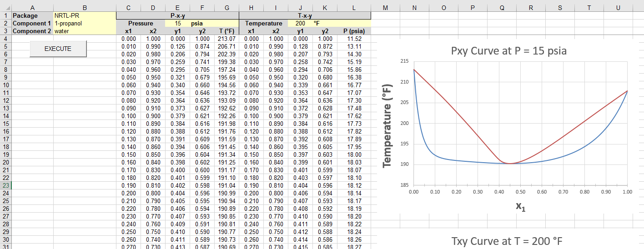Select cell with value 190.73
The image size is (644, 249).
pos(227,239)
